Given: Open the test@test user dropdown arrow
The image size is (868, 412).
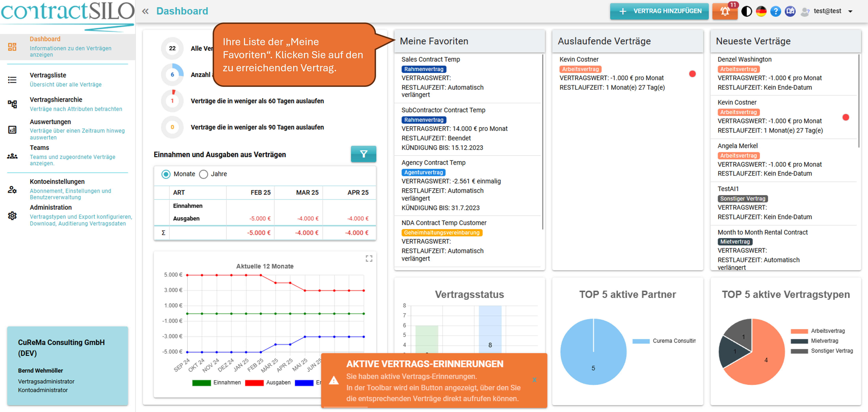Looking at the screenshot, I should pyautogui.click(x=850, y=11).
